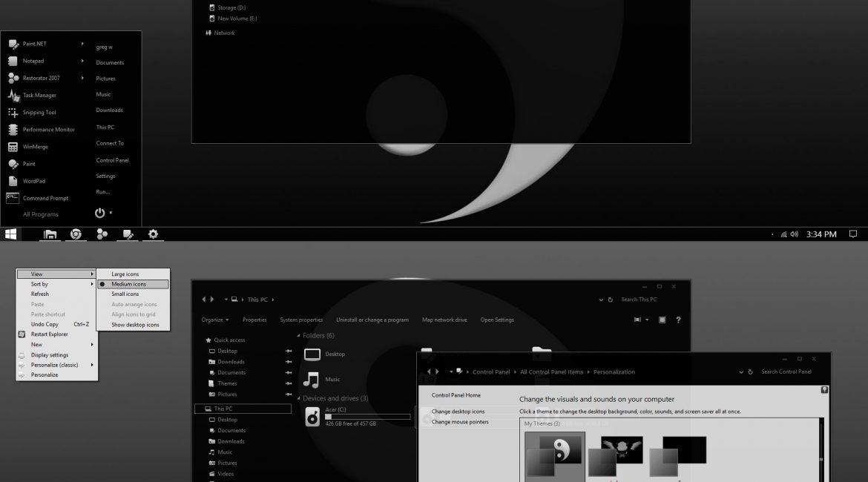Open view options dropdown arrow in This PC toolbar

(x=647, y=320)
